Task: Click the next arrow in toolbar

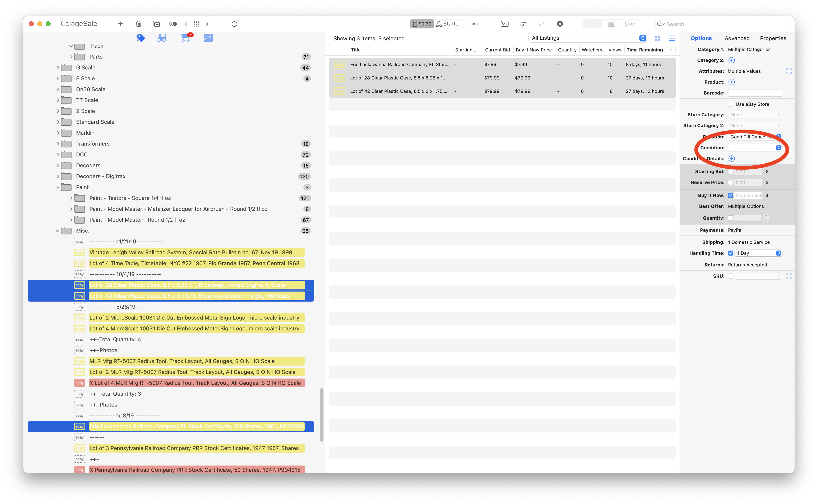Action: (x=207, y=24)
